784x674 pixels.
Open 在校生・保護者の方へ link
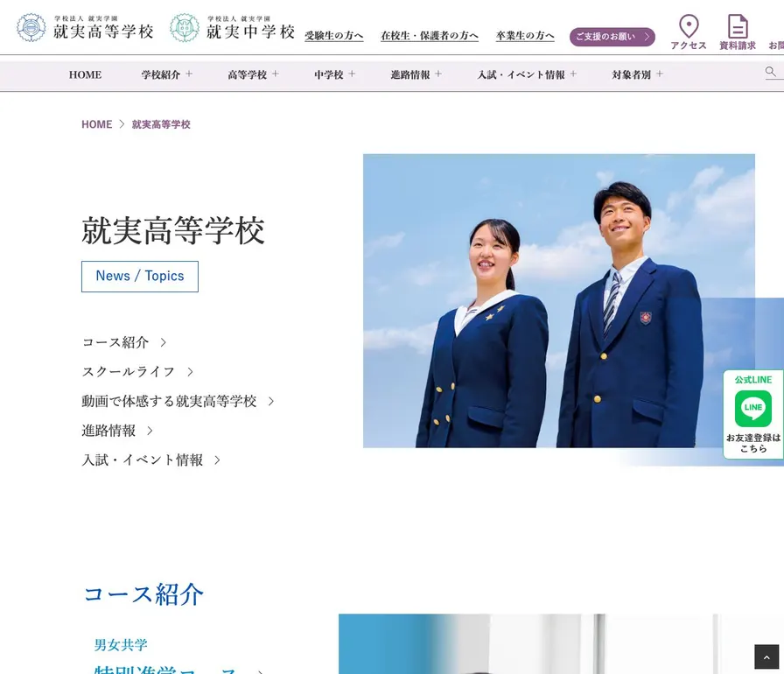pyautogui.click(x=430, y=36)
